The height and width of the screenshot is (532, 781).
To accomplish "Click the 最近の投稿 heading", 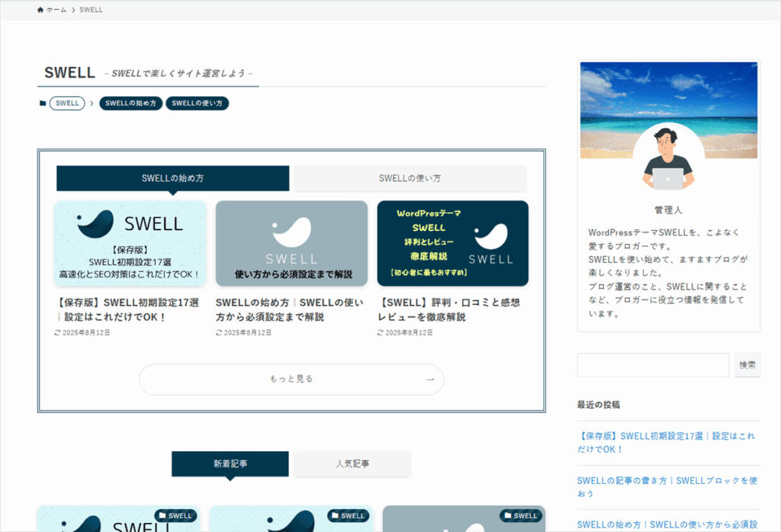I will coord(599,405).
